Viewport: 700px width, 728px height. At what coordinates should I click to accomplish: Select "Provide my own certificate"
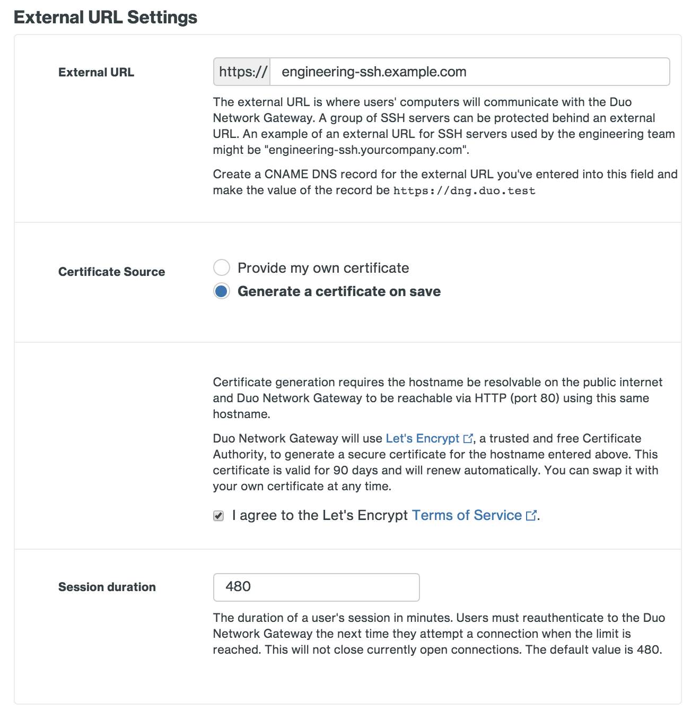(221, 267)
